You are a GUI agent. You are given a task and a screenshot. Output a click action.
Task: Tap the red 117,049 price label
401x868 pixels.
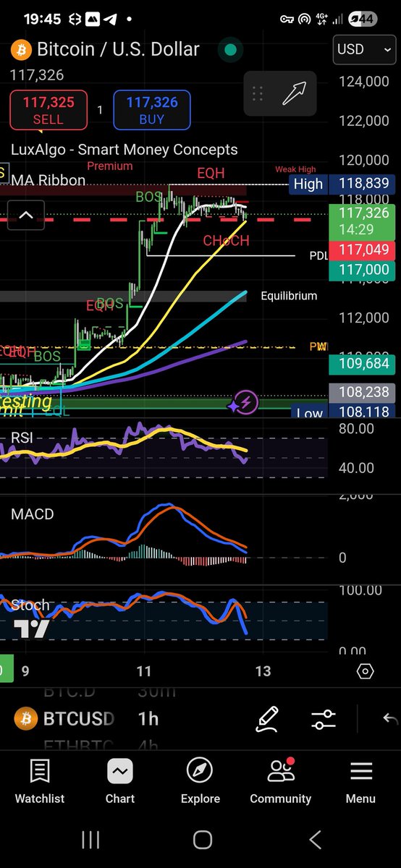point(362,251)
